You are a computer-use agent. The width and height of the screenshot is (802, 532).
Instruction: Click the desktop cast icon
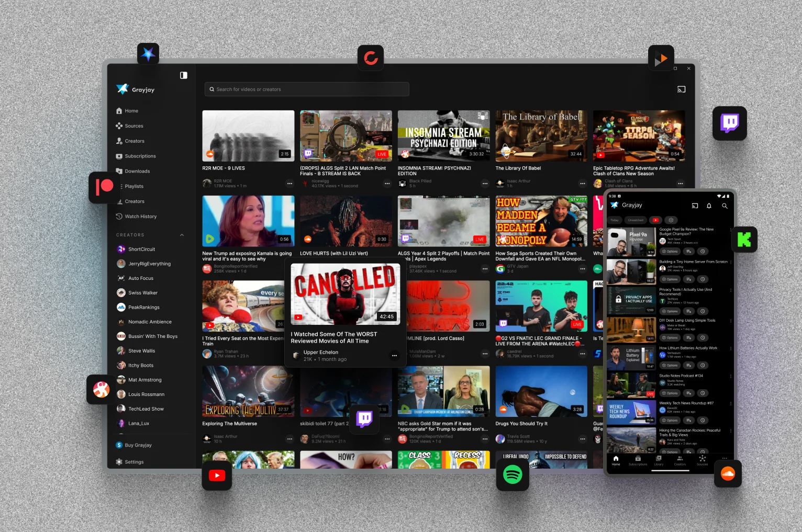click(681, 89)
